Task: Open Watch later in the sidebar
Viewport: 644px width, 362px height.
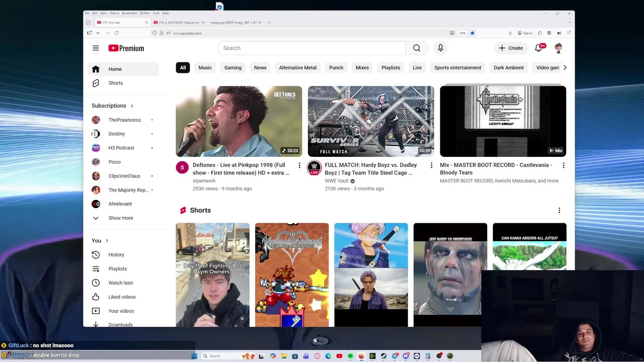Action: click(123, 283)
